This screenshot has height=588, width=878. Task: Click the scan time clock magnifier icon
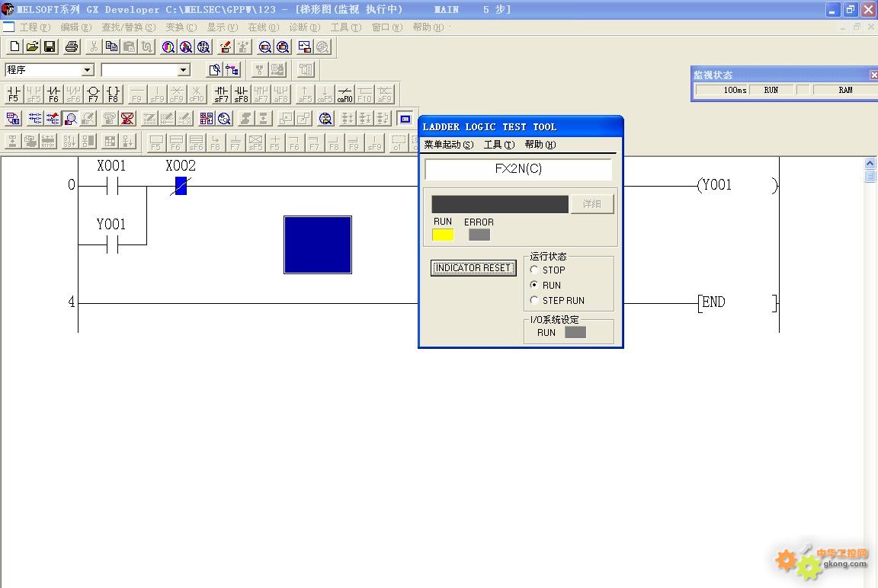[x=225, y=119]
